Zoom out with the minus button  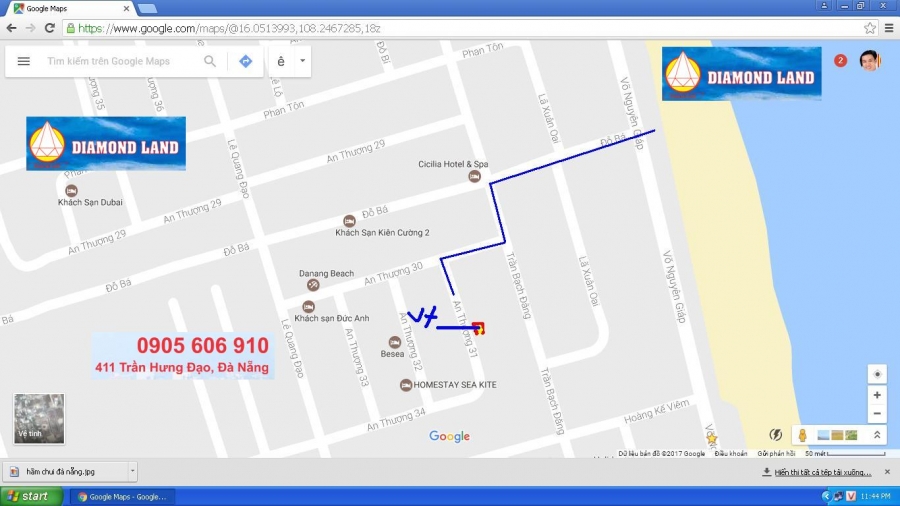(x=877, y=414)
